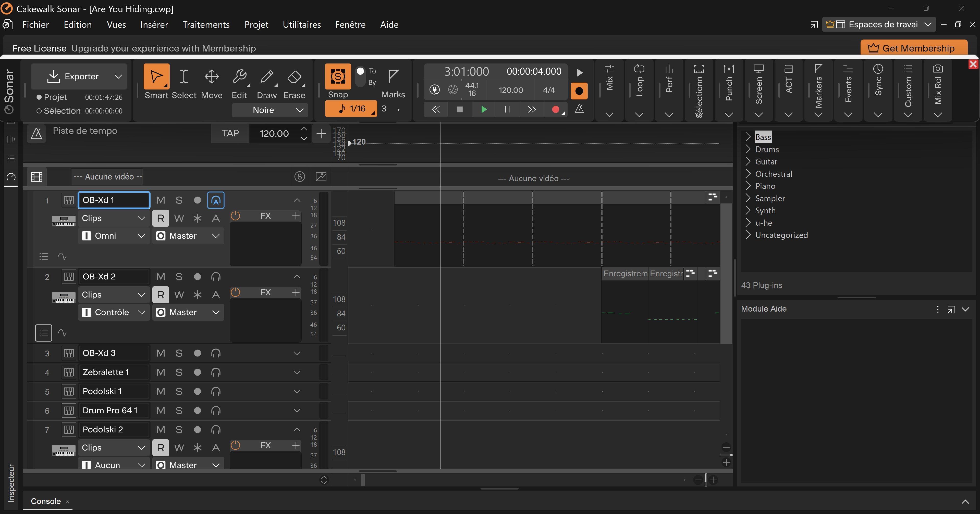
Task: Click the Stop transport button
Action: pyautogui.click(x=460, y=109)
